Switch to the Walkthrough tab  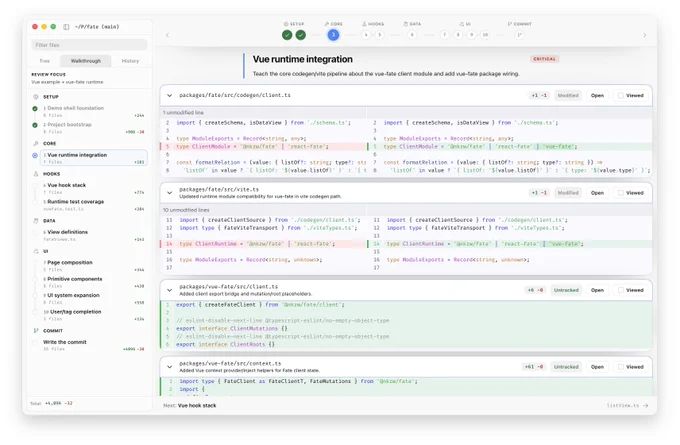85,61
